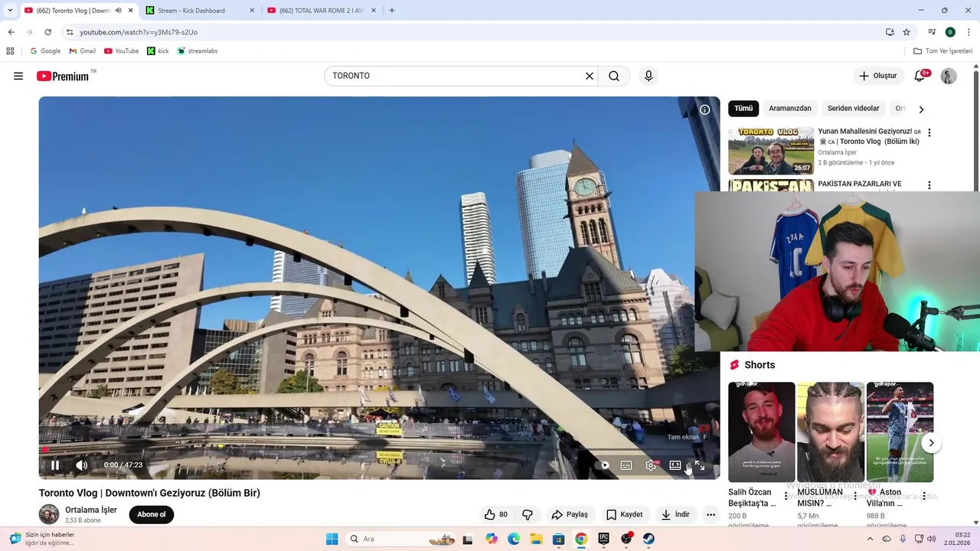Viewport: 980px width, 551px height.
Task: Clear the TORONTO search text
Action: [590, 76]
